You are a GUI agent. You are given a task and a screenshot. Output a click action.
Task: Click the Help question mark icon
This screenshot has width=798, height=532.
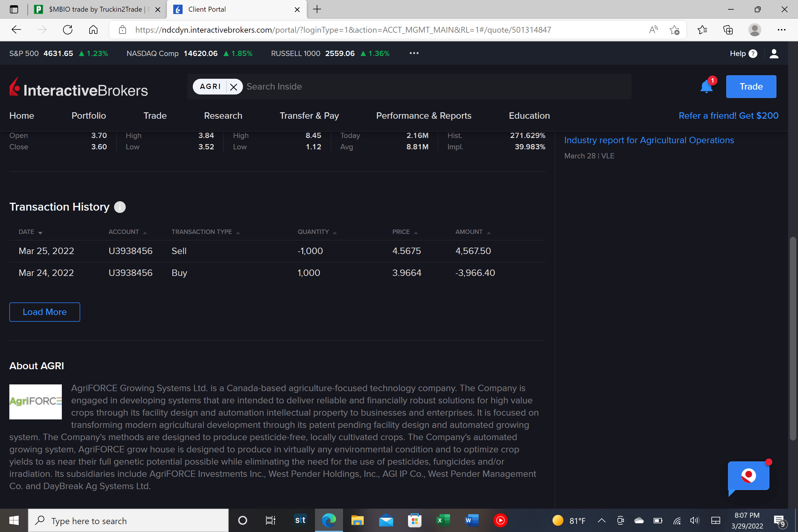pyautogui.click(x=753, y=54)
